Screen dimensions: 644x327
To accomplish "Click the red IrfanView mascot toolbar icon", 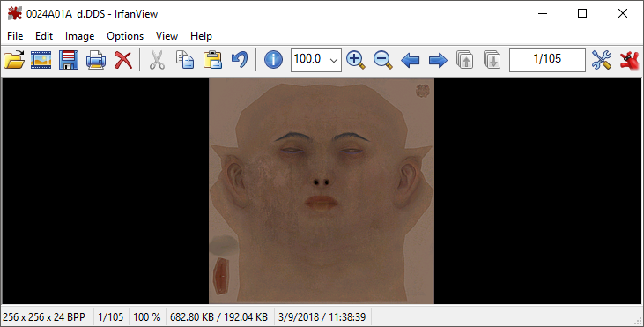I will tap(629, 60).
